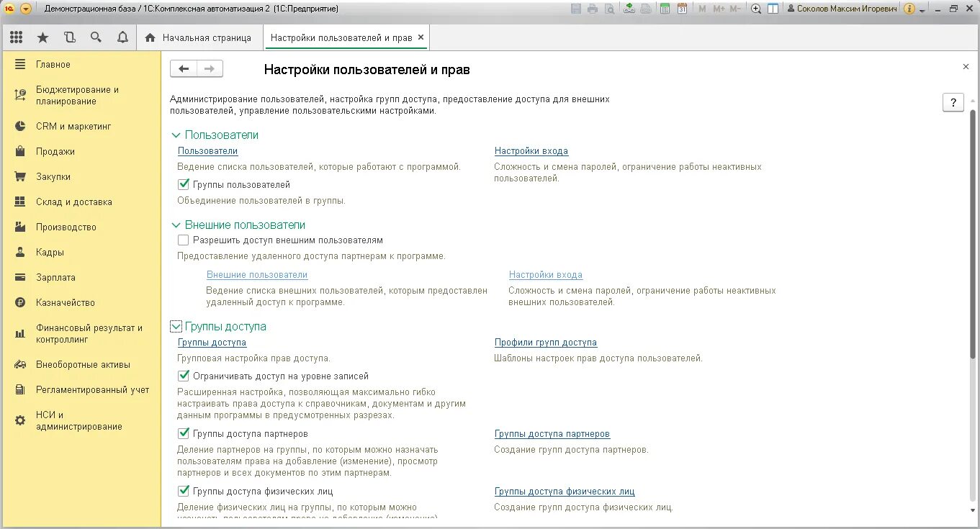
Task: Toggle Ограничивать доступ на уровне записей checkbox
Action: pyautogui.click(x=183, y=376)
